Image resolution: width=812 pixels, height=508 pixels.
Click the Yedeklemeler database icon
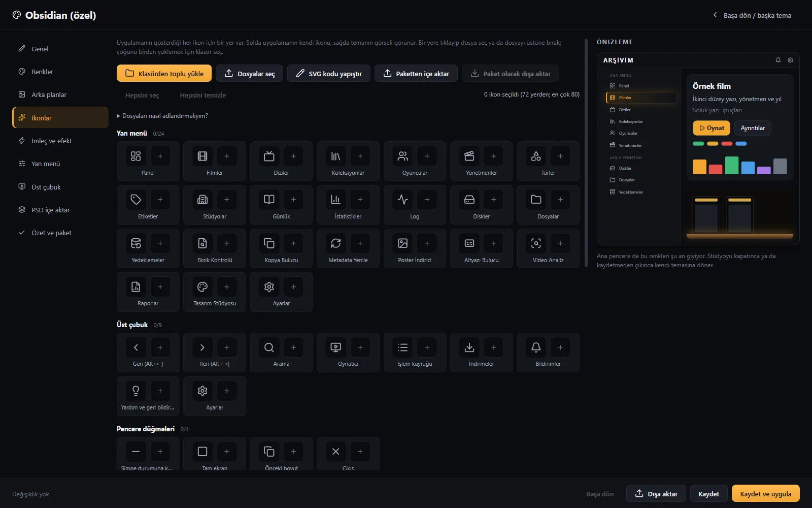pyautogui.click(x=136, y=243)
